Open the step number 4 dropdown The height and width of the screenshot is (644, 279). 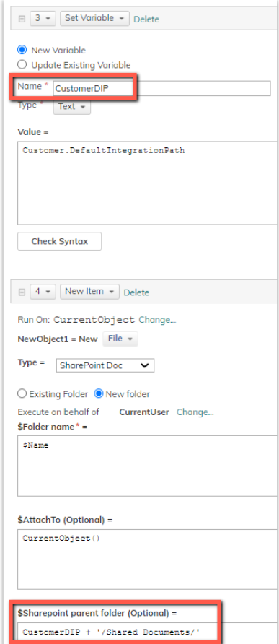pyautogui.click(x=43, y=292)
